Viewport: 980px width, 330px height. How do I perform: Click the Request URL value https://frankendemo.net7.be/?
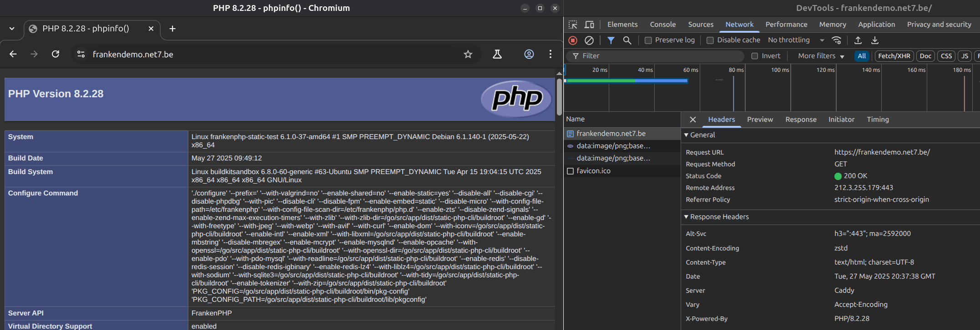click(x=882, y=152)
